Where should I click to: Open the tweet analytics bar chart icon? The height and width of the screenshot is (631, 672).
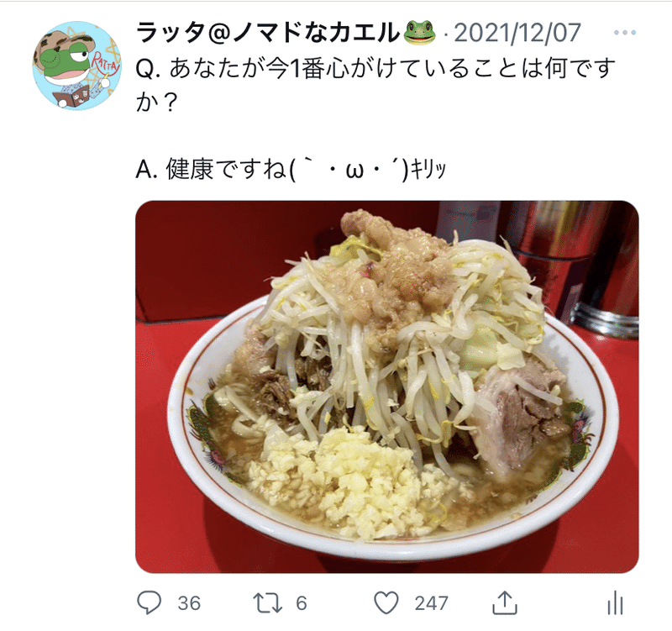pos(615,602)
